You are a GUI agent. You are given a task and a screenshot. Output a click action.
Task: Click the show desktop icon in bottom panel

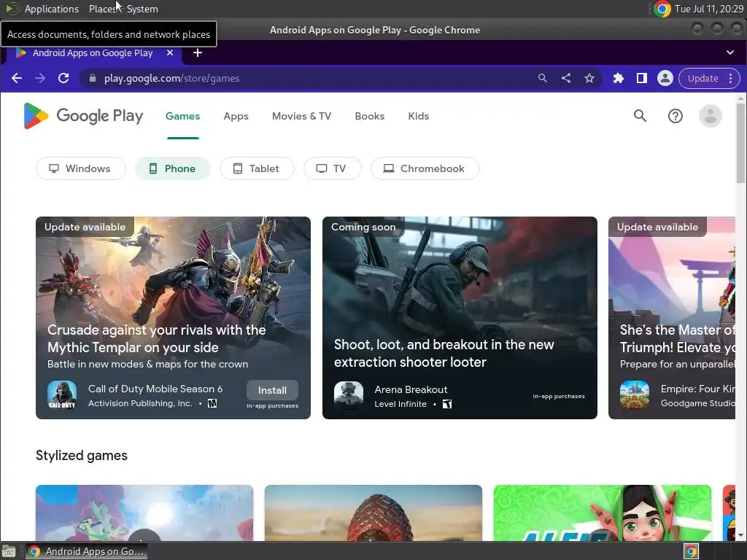9,551
